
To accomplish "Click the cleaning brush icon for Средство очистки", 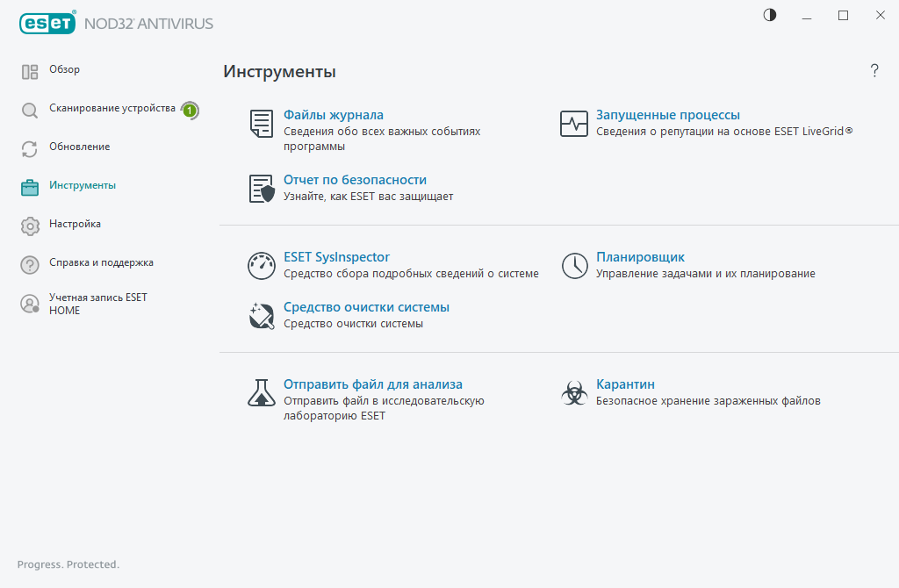I will pyautogui.click(x=262, y=316).
